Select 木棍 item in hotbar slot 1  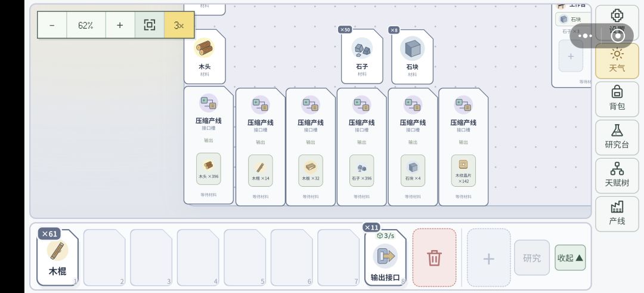tap(57, 258)
